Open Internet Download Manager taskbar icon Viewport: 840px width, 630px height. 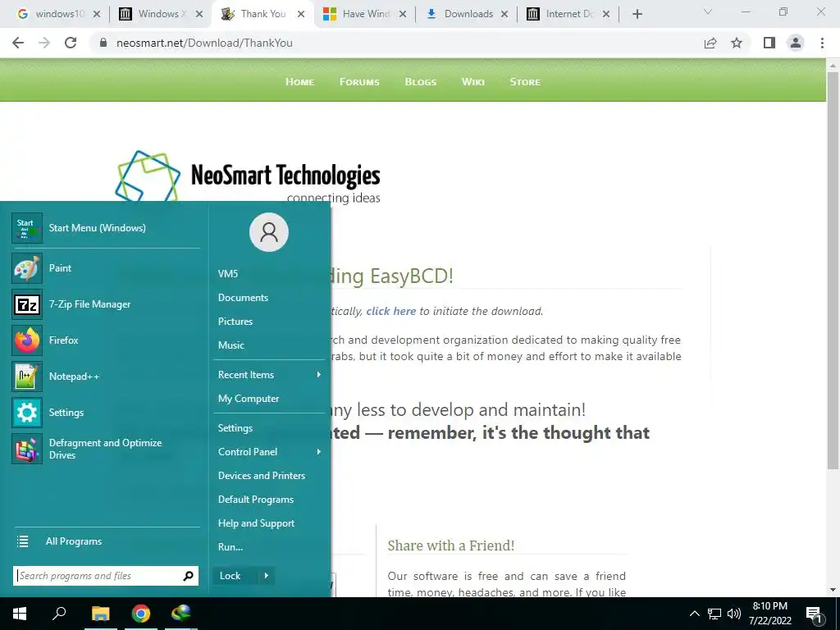(x=181, y=613)
